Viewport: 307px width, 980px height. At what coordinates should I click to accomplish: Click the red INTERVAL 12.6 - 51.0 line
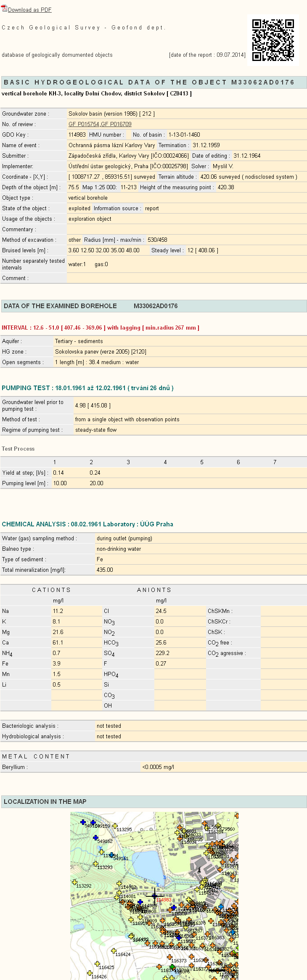tap(101, 328)
